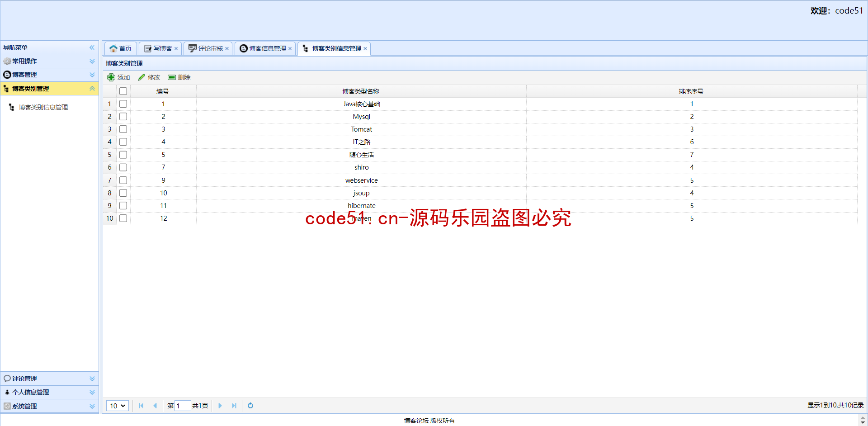The image size is (868, 426).
Task: Collapse the navigation menu panel
Action: click(x=92, y=47)
